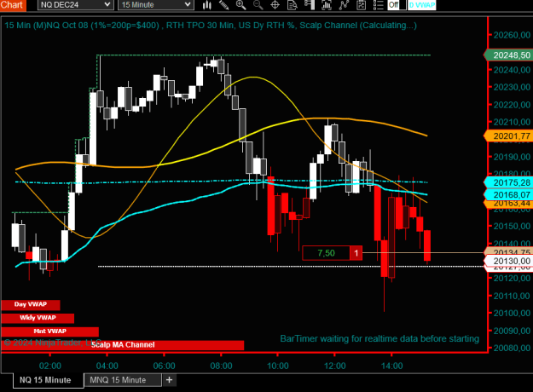This screenshot has width=533, height=392.
Task: Click the 06:00 time axis label
Action: tap(165, 366)
